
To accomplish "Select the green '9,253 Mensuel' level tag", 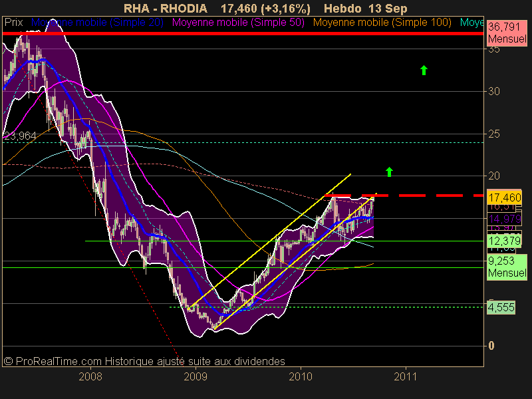I will point(507,267).
